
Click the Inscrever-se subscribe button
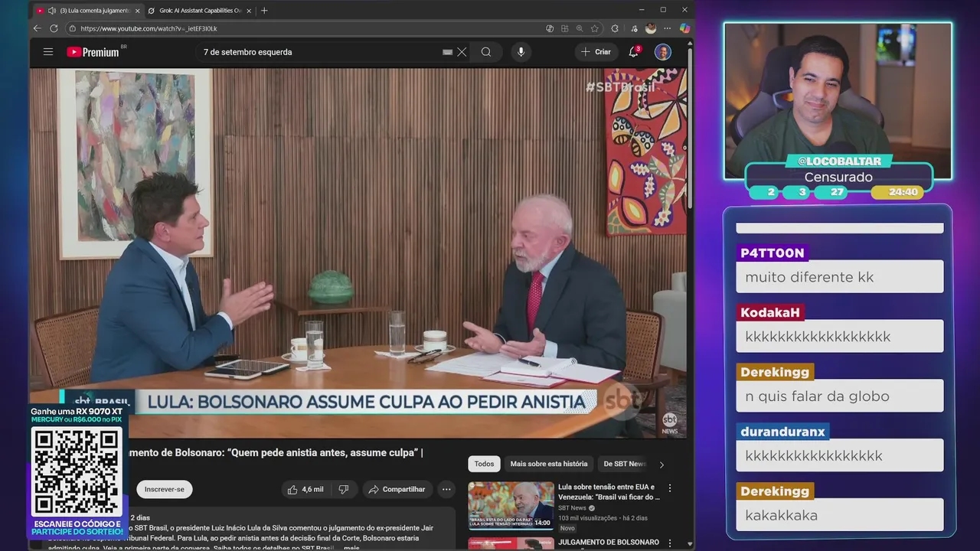[x=165, y=489]
